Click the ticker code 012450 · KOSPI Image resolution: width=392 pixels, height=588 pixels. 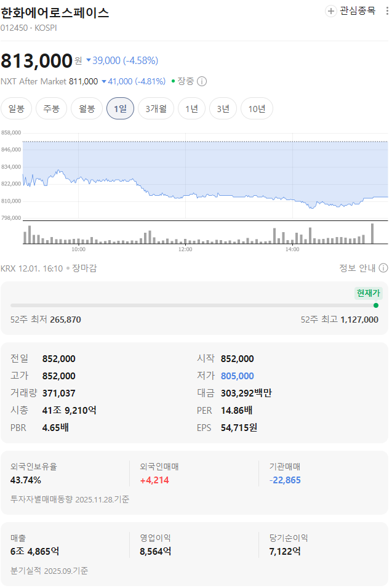29,28
